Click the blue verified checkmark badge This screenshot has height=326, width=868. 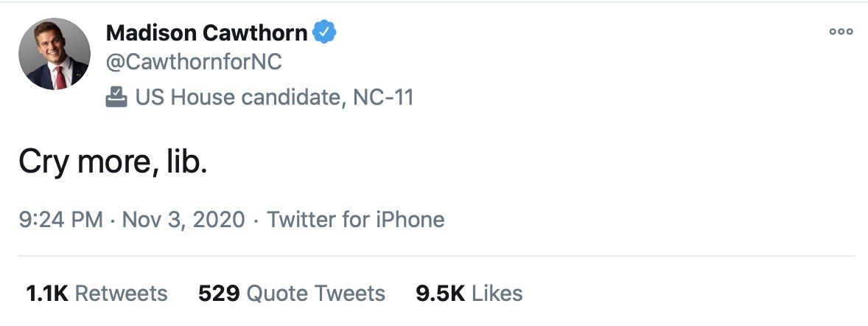[x=324, y=32]
